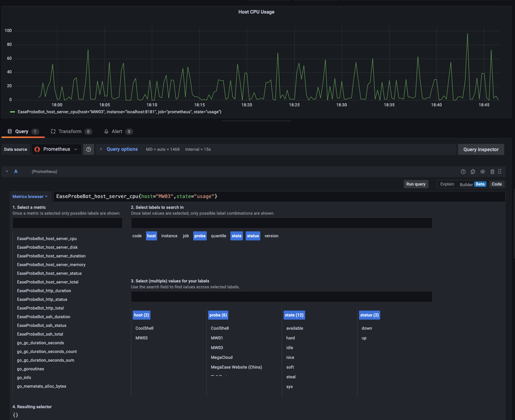Image resolution: width=515 pixels, height=420 pixels.
Task: Toggle the Metrics browser dropdown
Action: coord(30,197)
